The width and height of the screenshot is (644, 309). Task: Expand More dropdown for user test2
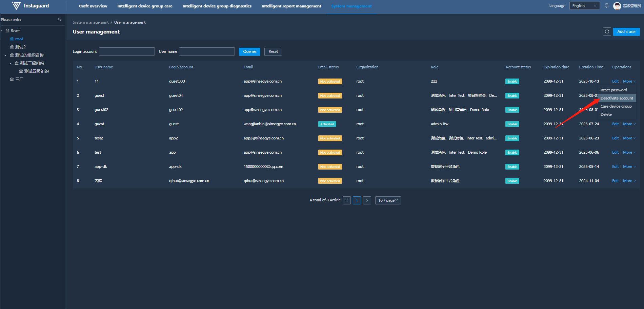coord(629,138)
